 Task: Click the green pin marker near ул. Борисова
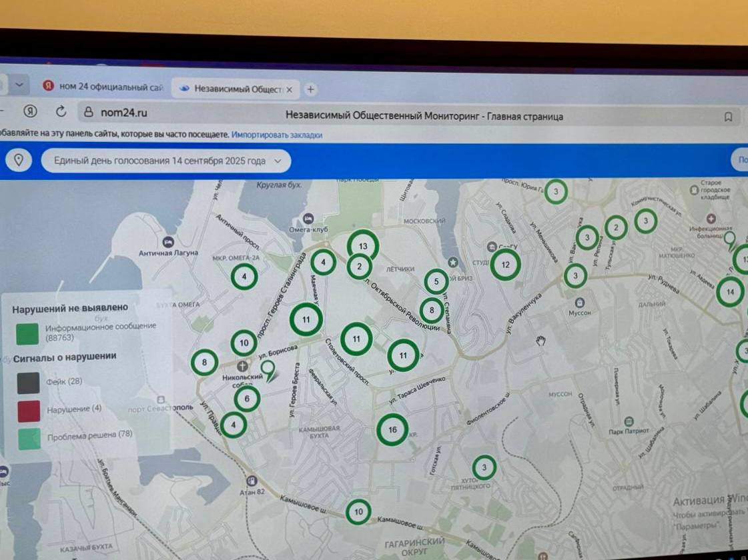269,370
